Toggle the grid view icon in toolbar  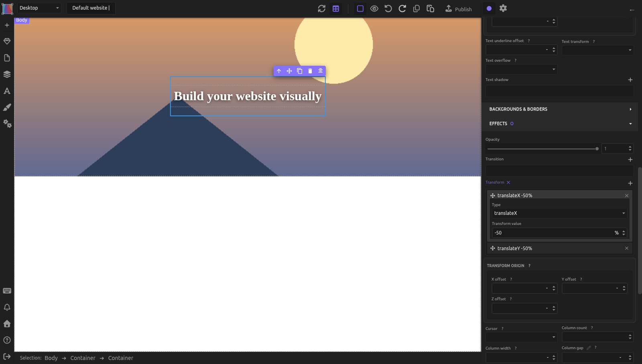336,8
